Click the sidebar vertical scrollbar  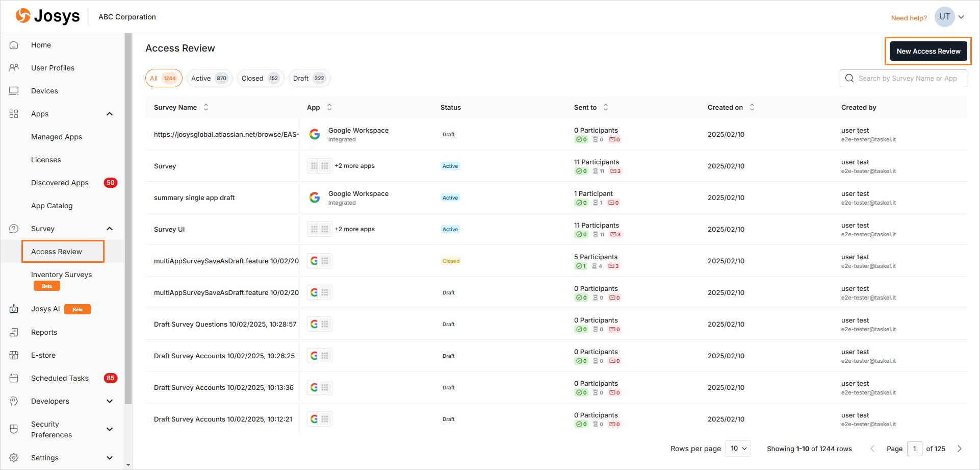point(128,219)
